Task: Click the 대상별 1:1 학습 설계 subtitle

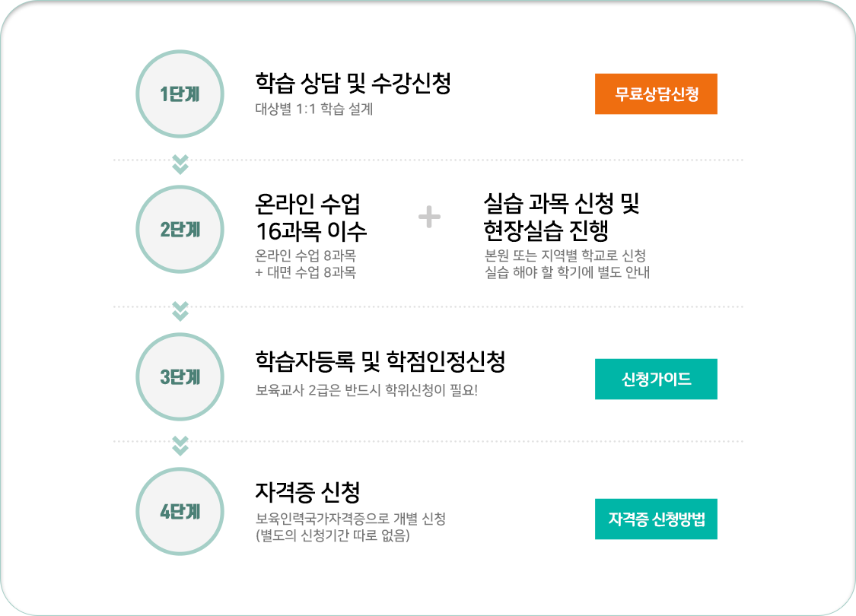Action: 314,109
